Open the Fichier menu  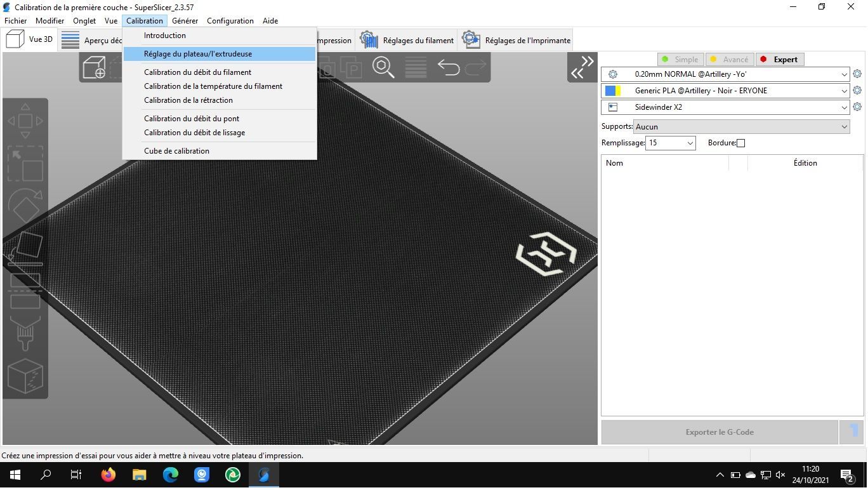tap(16, 21)
